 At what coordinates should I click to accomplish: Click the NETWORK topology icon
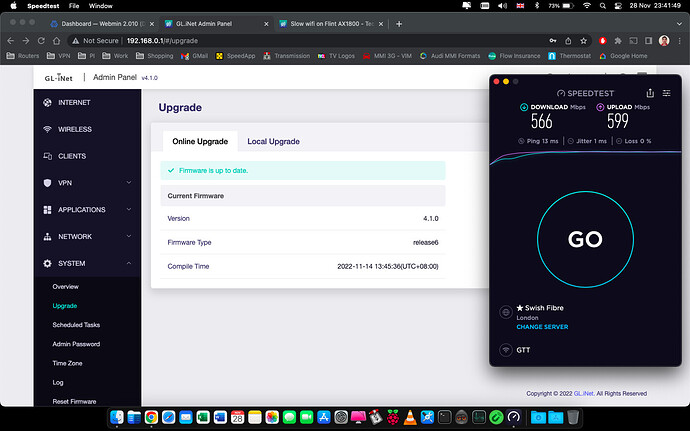[x=48, y=236]
